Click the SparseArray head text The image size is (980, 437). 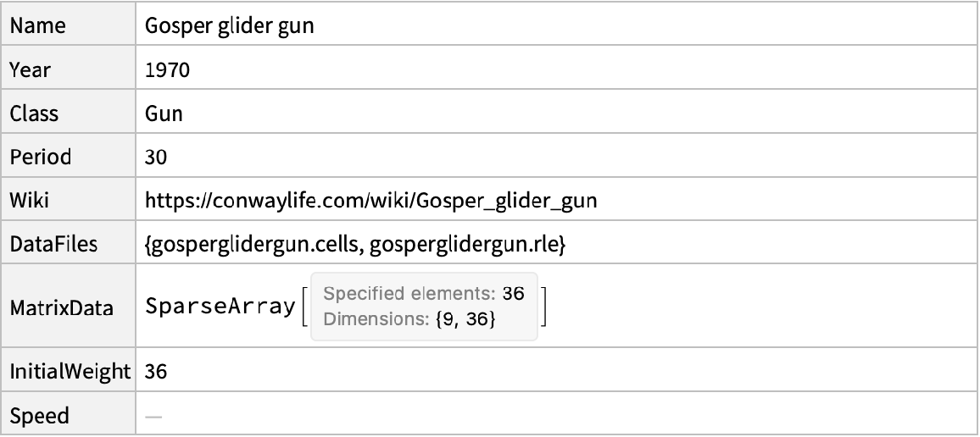[220, 308]
